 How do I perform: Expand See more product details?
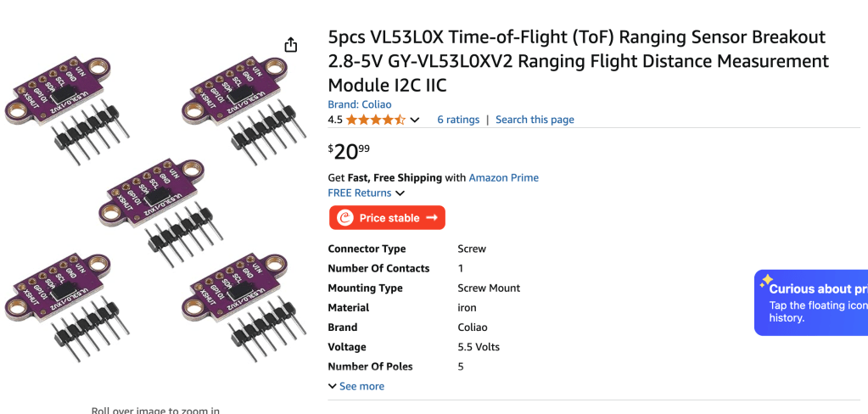tap(356, 386)
